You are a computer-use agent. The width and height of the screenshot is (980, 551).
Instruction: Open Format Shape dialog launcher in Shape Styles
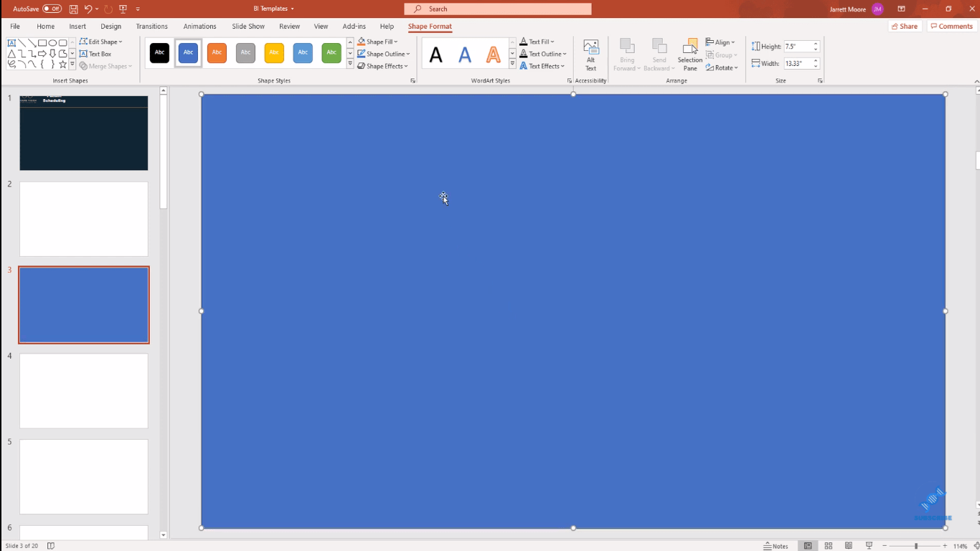click(413, 81)
